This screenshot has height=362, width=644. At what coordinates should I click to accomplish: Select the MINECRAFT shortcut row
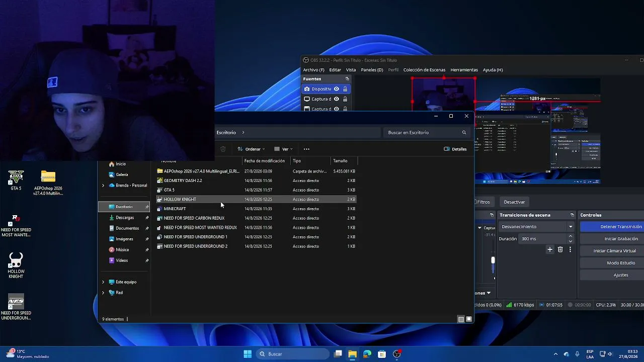(256, 209)
